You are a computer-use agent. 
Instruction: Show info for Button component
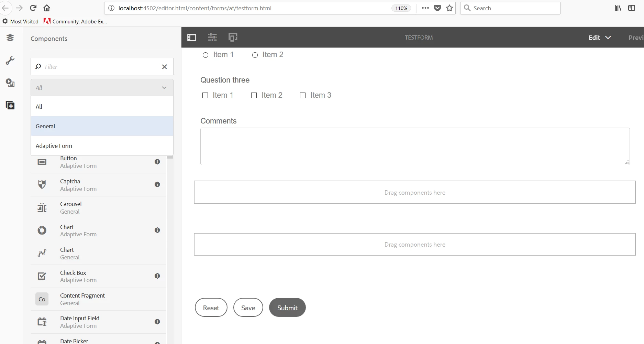(x=157, y=162)
